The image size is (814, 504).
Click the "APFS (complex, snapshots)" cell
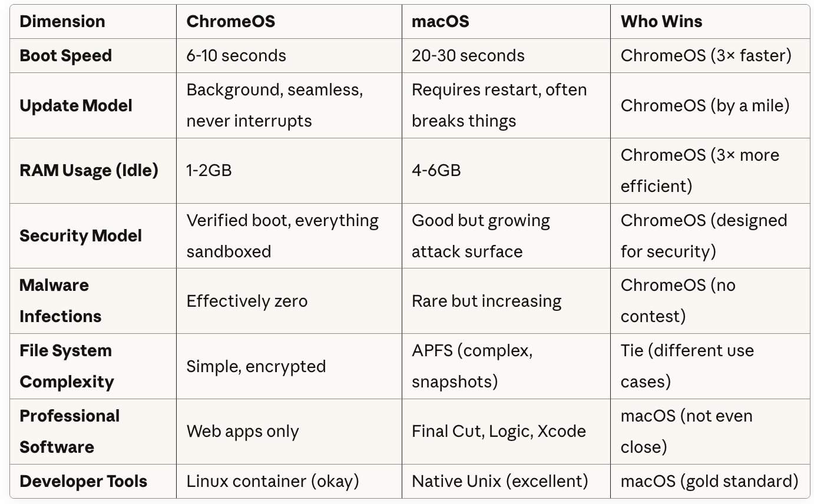coord(471,366)
